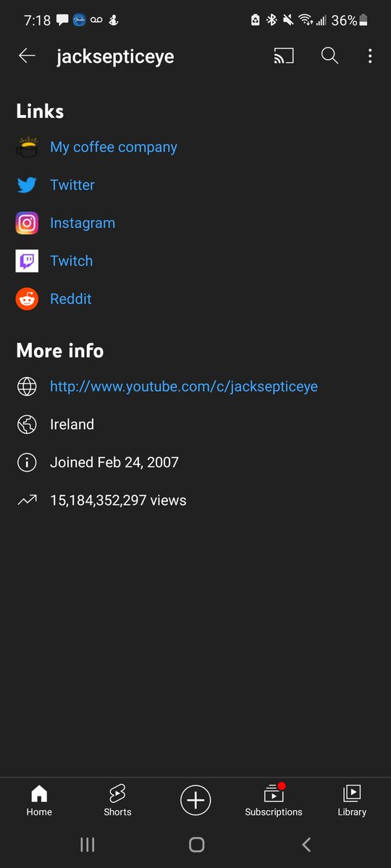Select the 15,184,352,297 views text
Viewport: 391px width, 868px height.
[118, 500]
